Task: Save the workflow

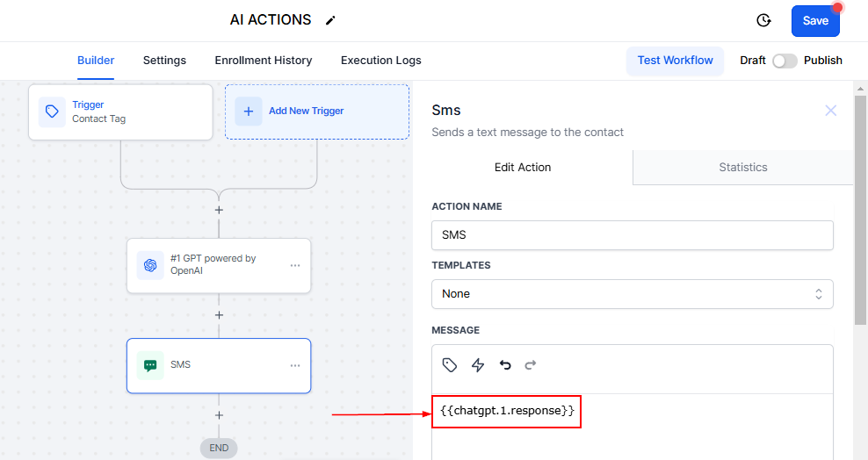Action: [815, 21]
